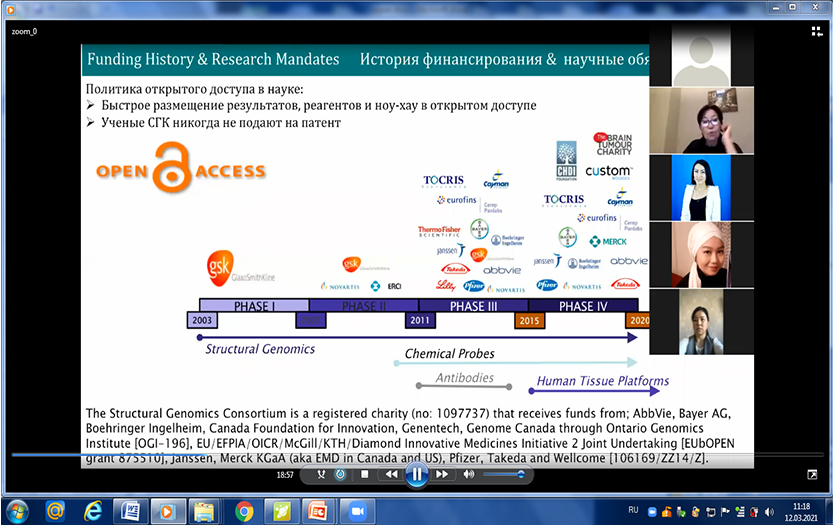Click the 'Human Tissue Platforms' label
833x525 pixels.
click(602, 381)
